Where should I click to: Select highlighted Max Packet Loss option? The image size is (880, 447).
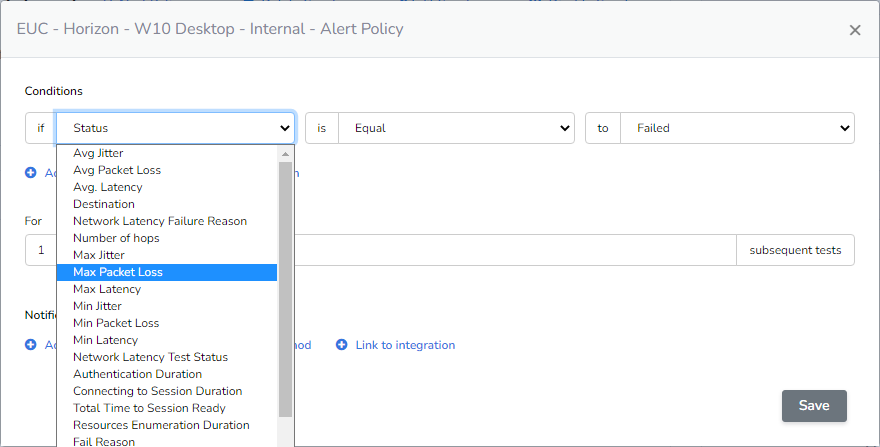click(167, 272)
